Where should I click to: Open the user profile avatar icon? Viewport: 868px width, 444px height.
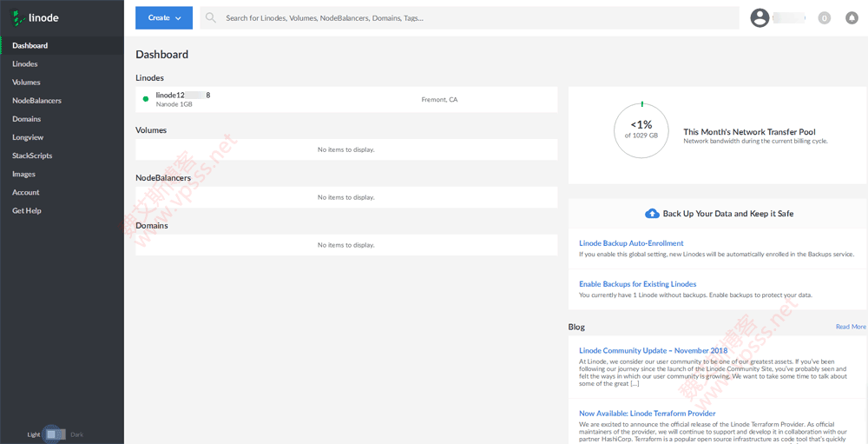pos(760,17)
